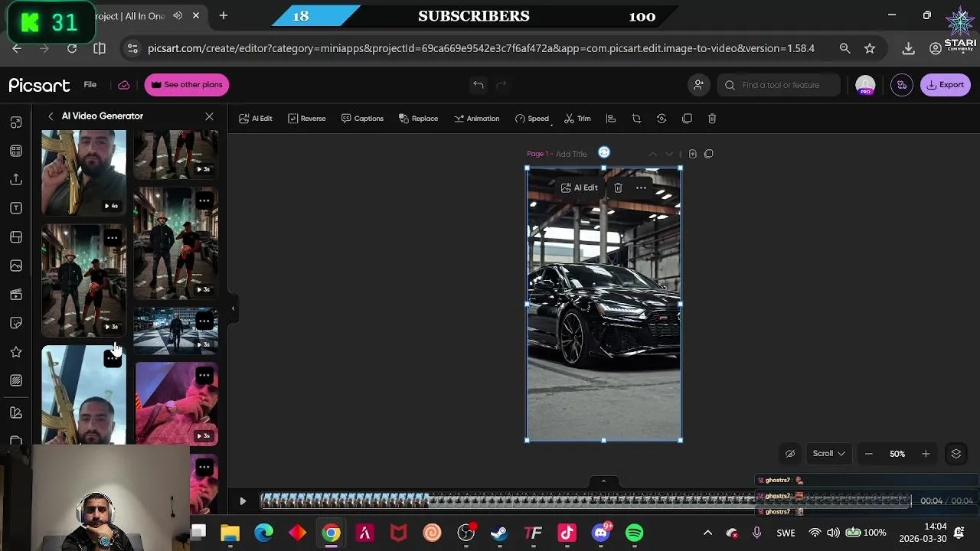Click the add page icon

coord(692,154)
